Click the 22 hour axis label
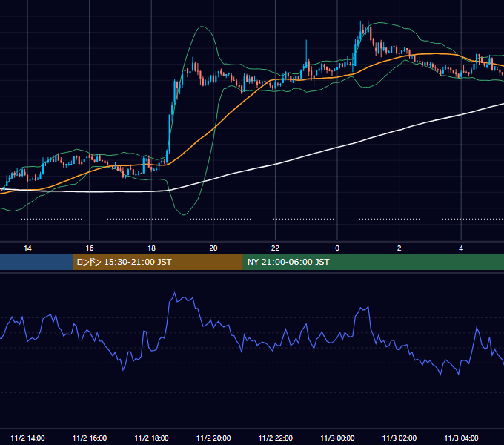 coord(275,248)
